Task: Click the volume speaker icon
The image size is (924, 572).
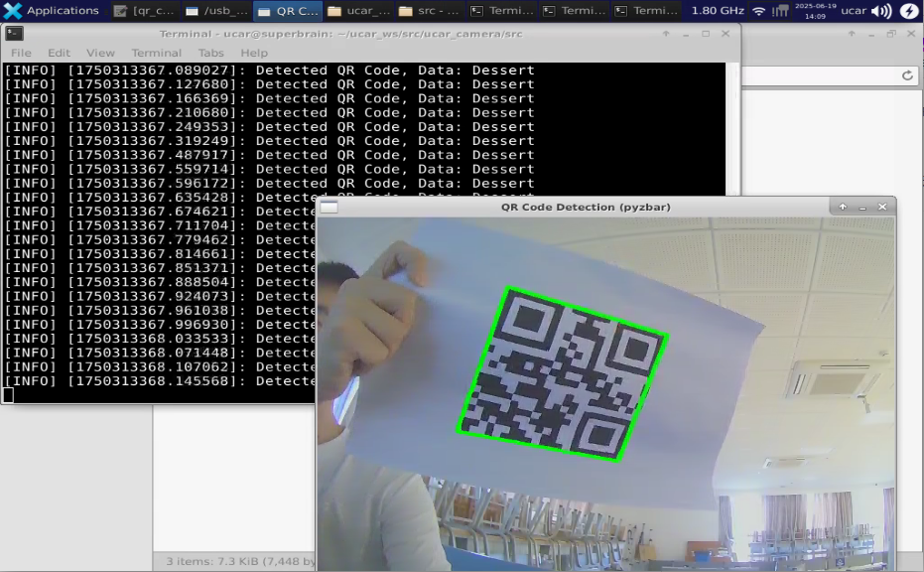Action: click(881, 11)
